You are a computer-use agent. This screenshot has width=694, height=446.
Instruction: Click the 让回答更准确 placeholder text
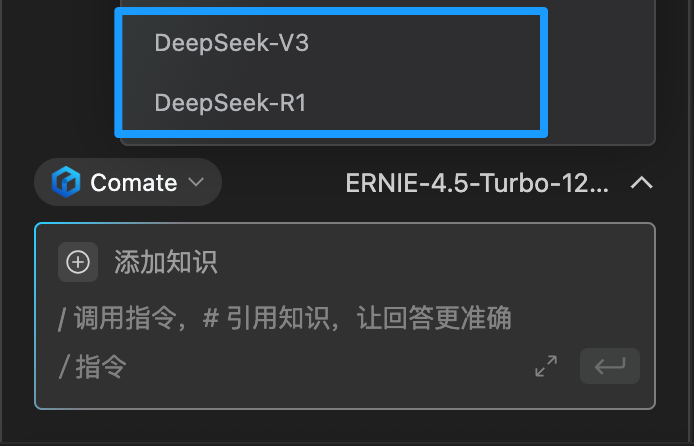tap(434, 318)
